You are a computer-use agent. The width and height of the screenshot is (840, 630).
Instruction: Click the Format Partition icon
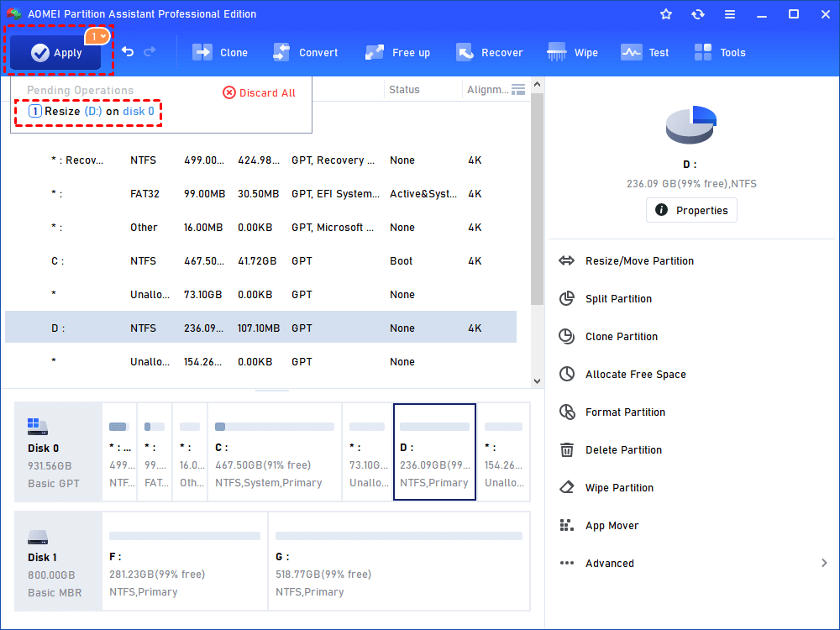[566, 412]
